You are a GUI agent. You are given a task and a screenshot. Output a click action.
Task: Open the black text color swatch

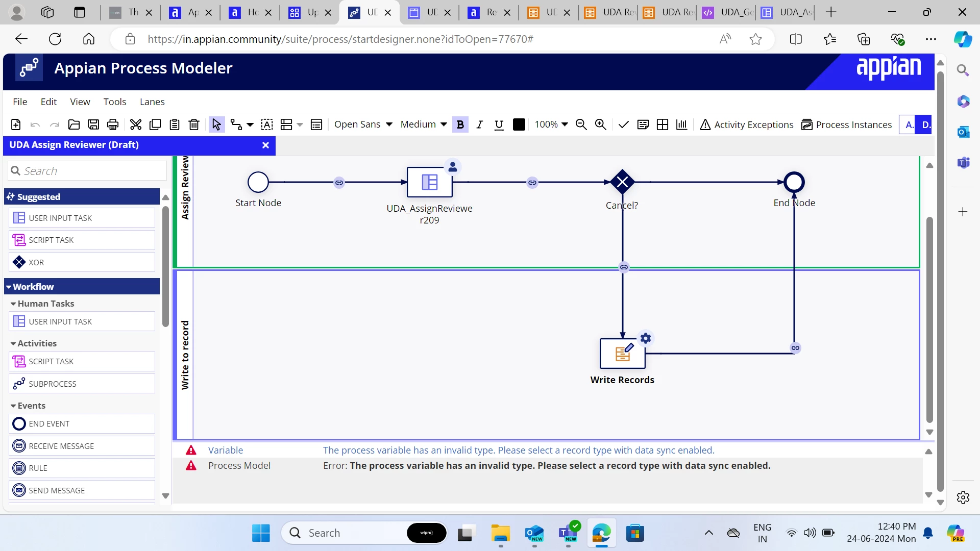tap(519, 124)
